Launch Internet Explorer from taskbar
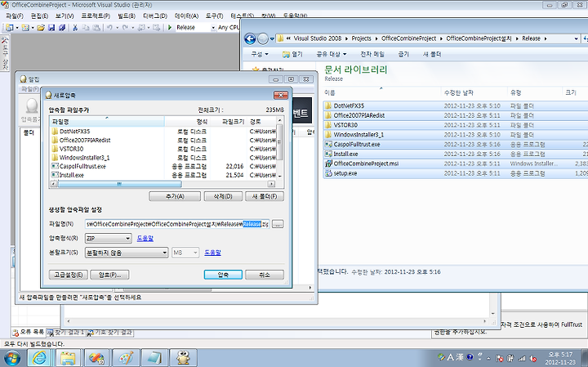This screenshot has height=367, width=588. click(x=39, y=358)
